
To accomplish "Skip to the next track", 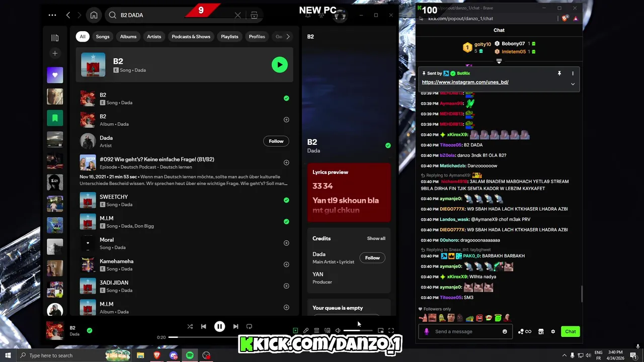I will point(235,326).
